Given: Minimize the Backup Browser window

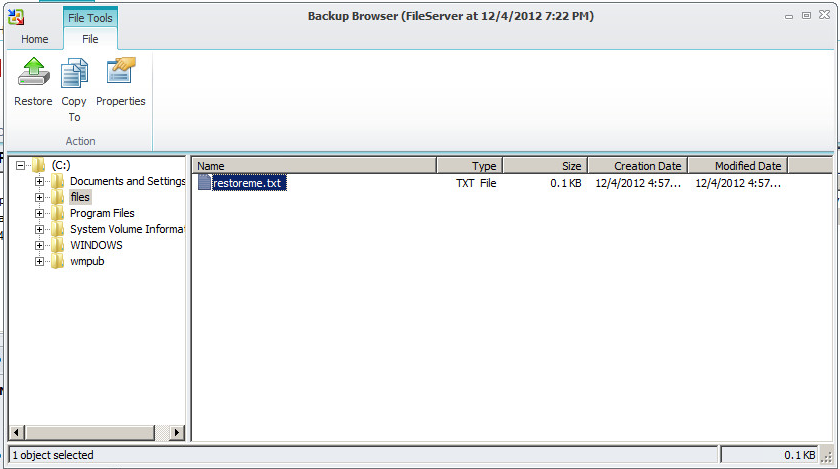Looking at the screenshot, I should tap(789, 16).
